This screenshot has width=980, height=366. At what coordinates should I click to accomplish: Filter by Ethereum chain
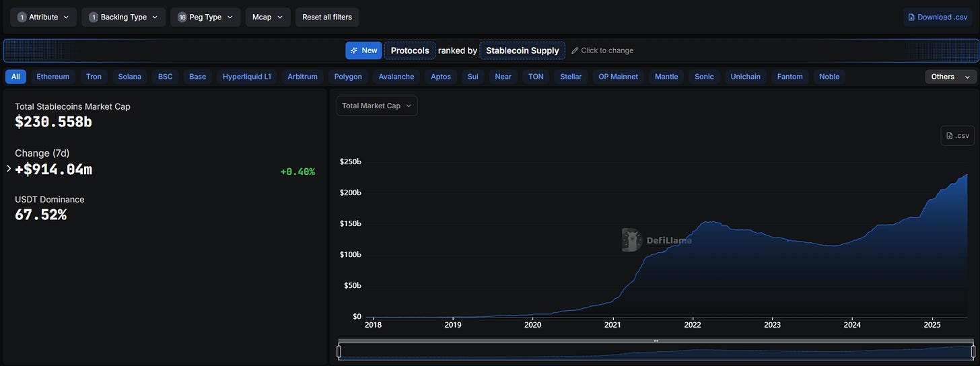53,77
